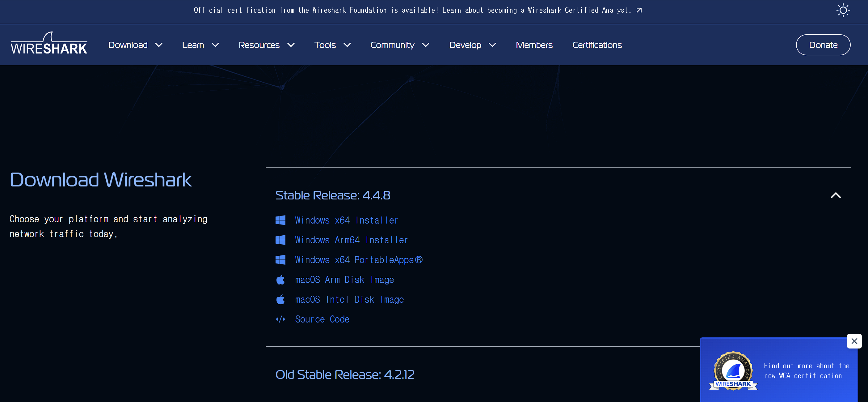Image resolution: width=868 pixels, height=402 pixels.
Task: Click the 'Choose your platform' description text
Action: coord(108,226)
